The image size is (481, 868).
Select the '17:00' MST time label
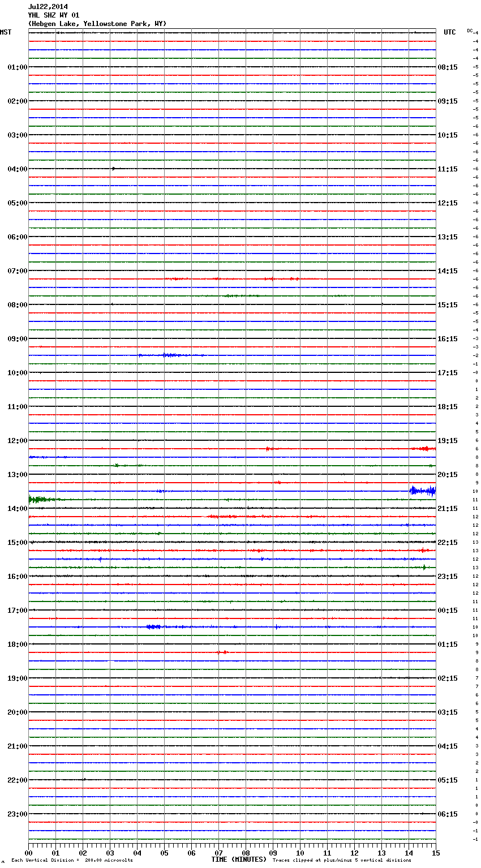18,611
